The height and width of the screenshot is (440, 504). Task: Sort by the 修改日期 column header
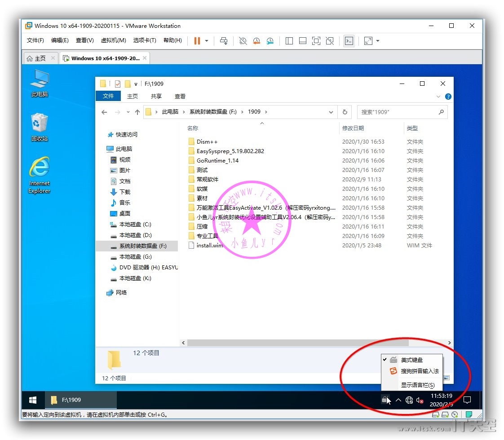[353, 128]
